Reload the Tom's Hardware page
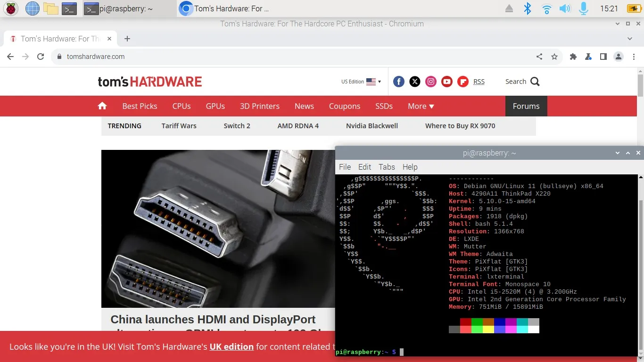This screenshot has width=644, height=362. 41,57
